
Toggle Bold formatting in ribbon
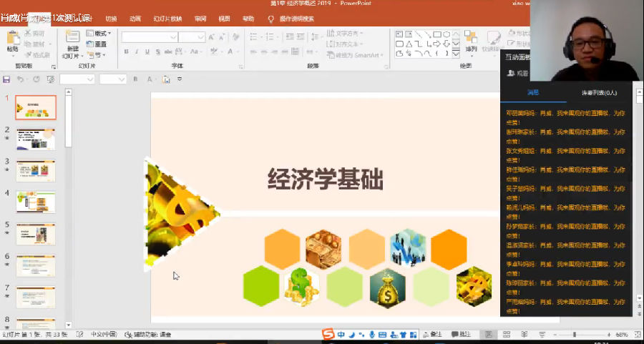click(x=127, y=51)
